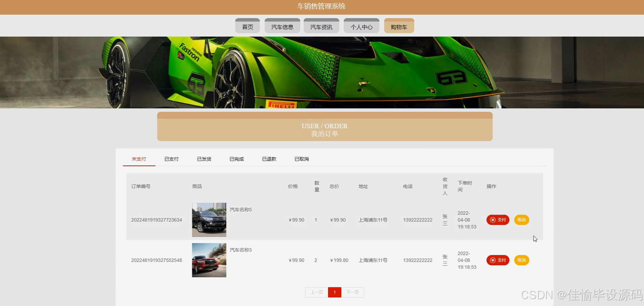This screenshot has width=644, height=306.
Task: Click total price ¥99.90 in 汽车名称5 row
Action: pos(338,220)
